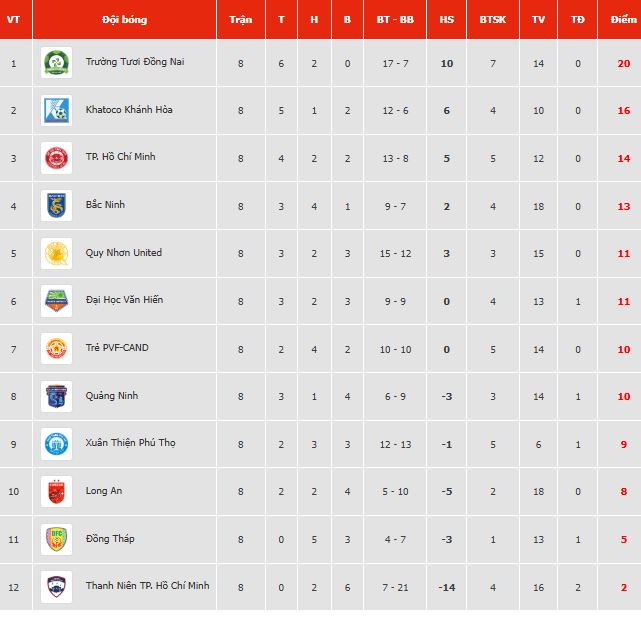Screen dimensions: 641x618
Task: Click the Long An team logo
Action: 56,491
